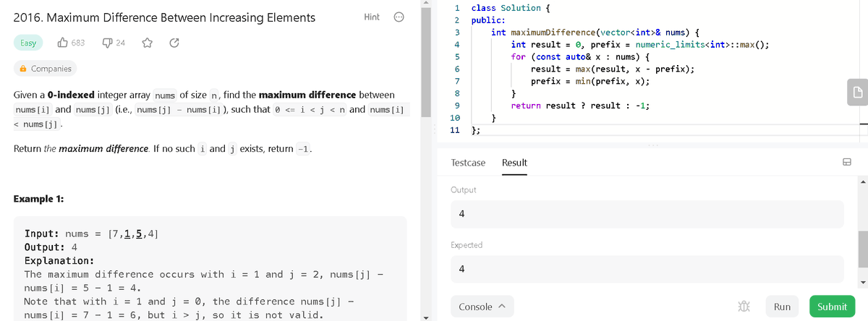
Task: Open the Hint link
Action: click(372, 17)
